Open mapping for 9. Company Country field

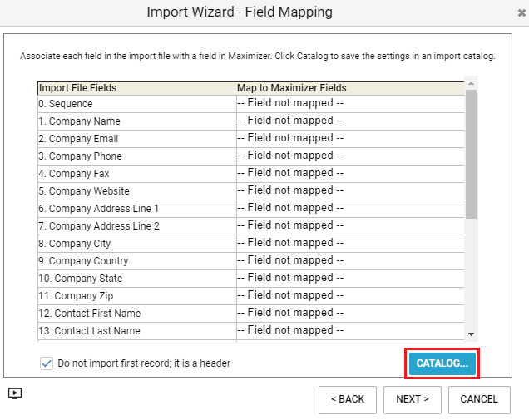[350, 261]
